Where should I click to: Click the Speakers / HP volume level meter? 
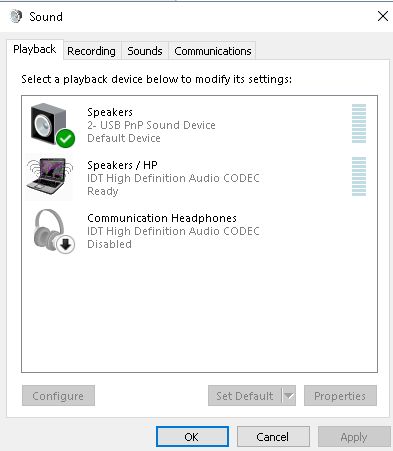(x=359, y=176)
